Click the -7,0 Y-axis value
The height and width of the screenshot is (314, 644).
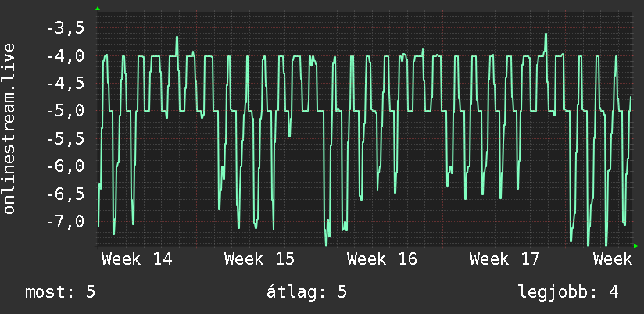[66, 222]
